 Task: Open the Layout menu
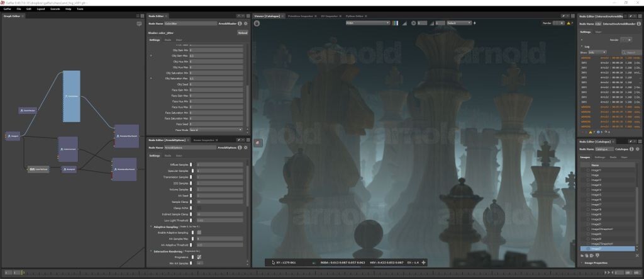coord(41,9)
